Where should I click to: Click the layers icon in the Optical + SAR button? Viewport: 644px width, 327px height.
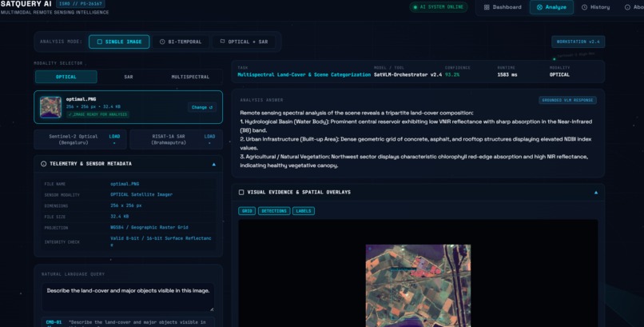pyautogui.click(x=222, y=42)
